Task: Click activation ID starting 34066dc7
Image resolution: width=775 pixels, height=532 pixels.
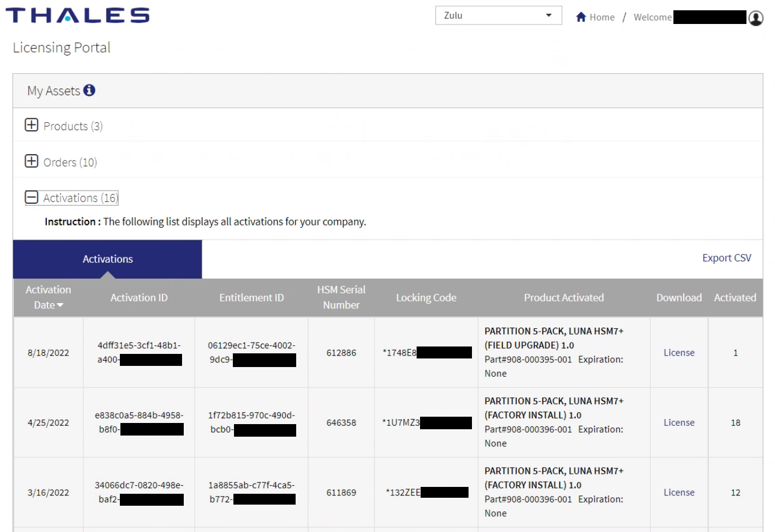Action: 139,492
